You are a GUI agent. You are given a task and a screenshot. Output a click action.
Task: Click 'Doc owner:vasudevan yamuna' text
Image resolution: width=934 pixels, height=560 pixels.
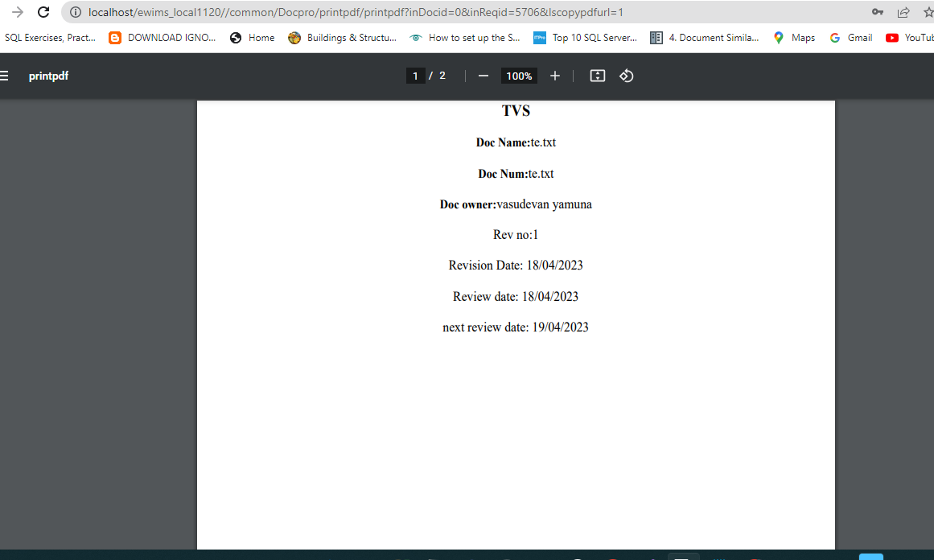click(516, 204)
